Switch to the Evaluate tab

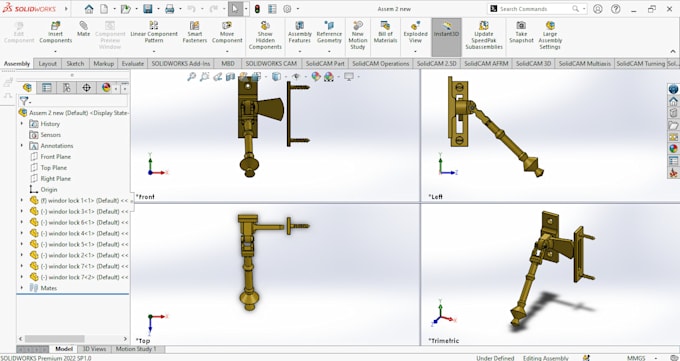point(133,63)
